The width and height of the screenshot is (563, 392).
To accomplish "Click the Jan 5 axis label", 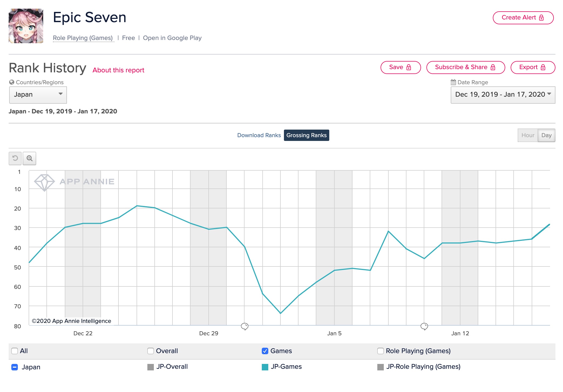I will point(334,333).
